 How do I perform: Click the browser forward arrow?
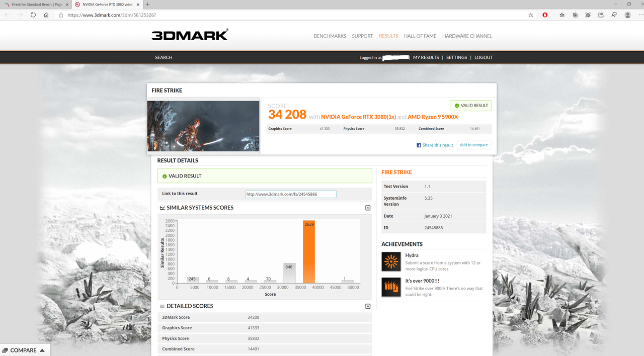[20, 15]
